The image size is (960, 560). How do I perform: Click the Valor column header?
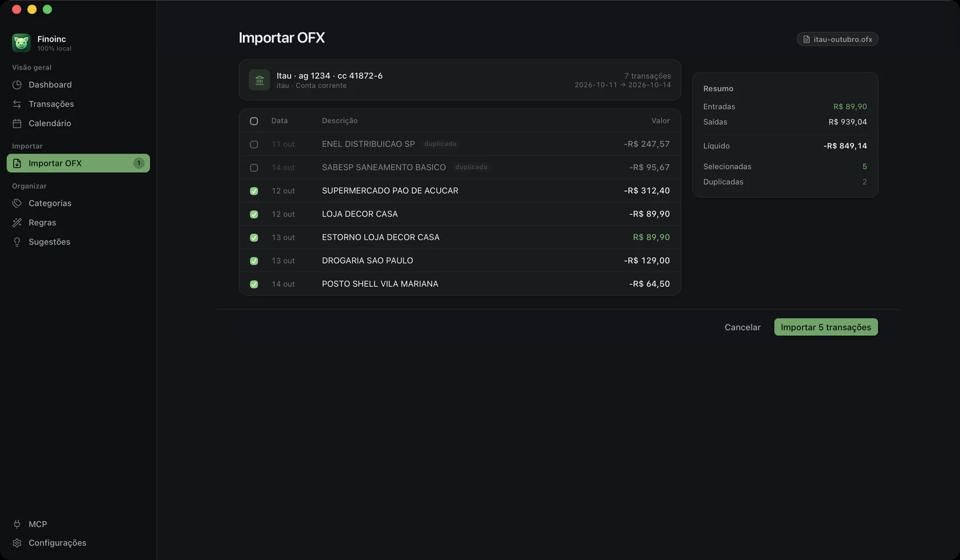point(661,121)
